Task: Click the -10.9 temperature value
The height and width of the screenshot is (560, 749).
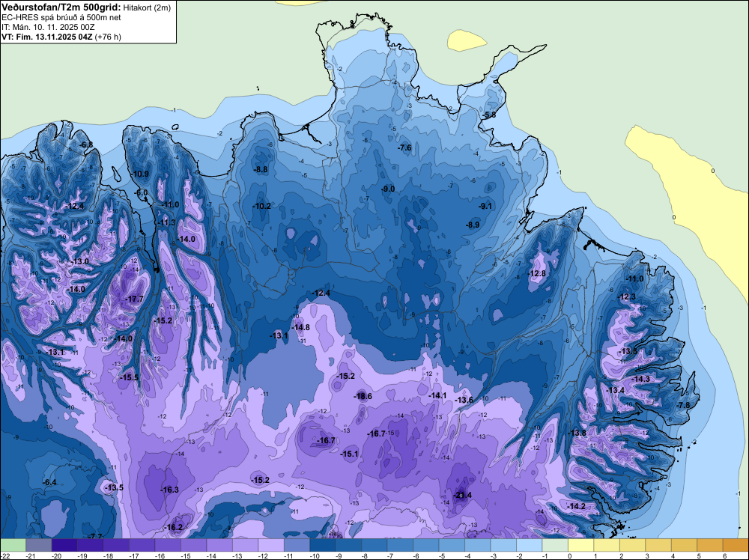Action: (139, 174)
